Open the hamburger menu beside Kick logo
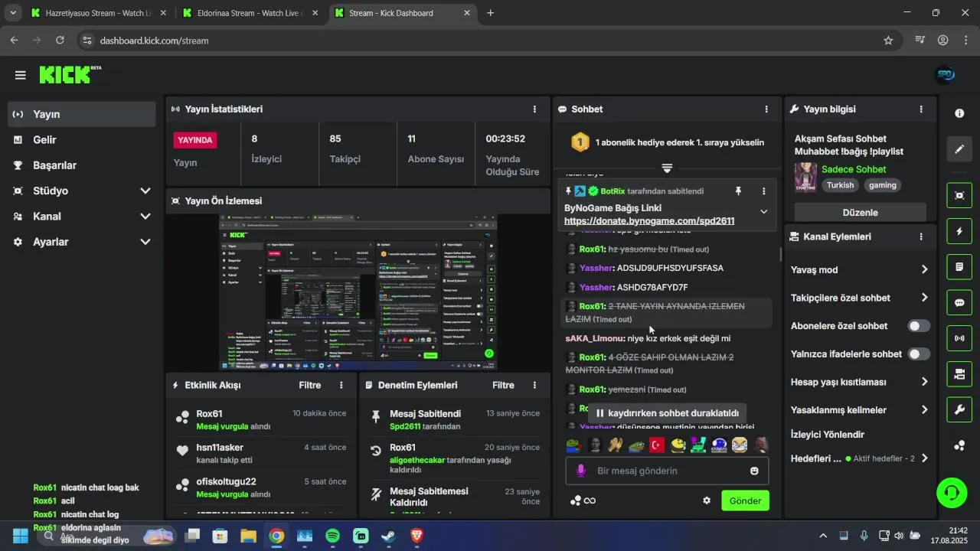This screenshot has height=551, width=980. tap(21, 75)
